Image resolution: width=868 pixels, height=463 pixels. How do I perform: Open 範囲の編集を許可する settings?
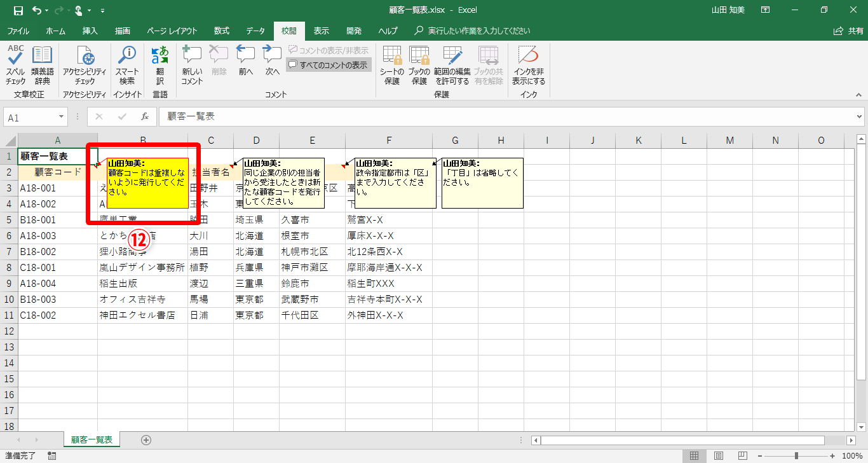[452, 66]
